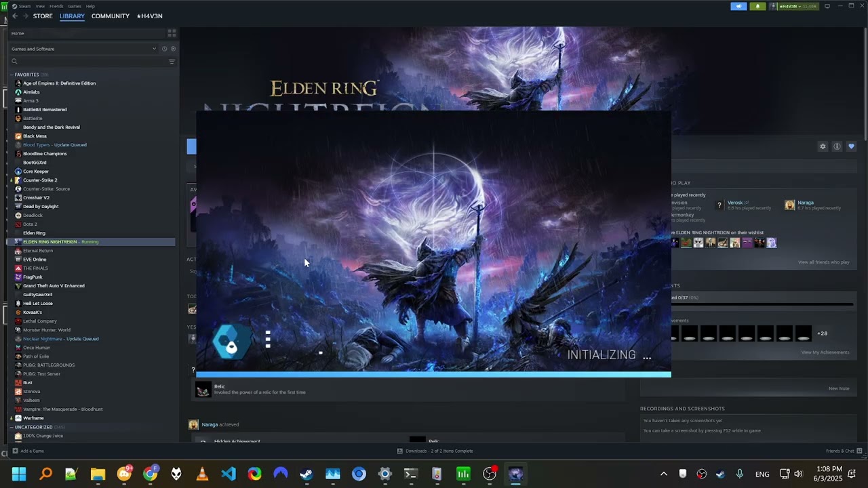Screen dimensions: 868x488
Task: Select EVE Online in library
Action: (x=35, y=260)
